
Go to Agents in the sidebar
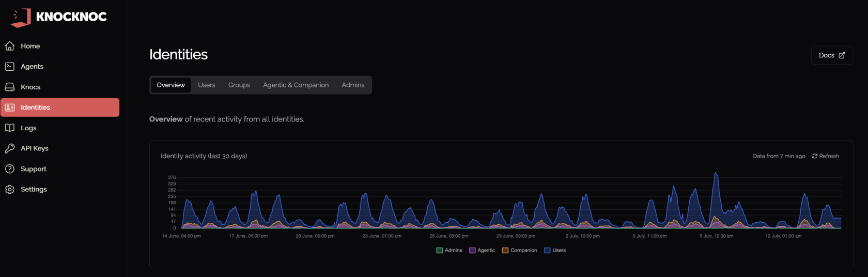click(60, 67)
